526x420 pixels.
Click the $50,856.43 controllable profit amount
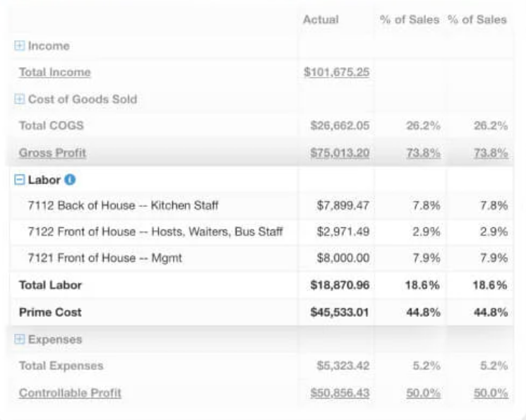click(340, 393)
